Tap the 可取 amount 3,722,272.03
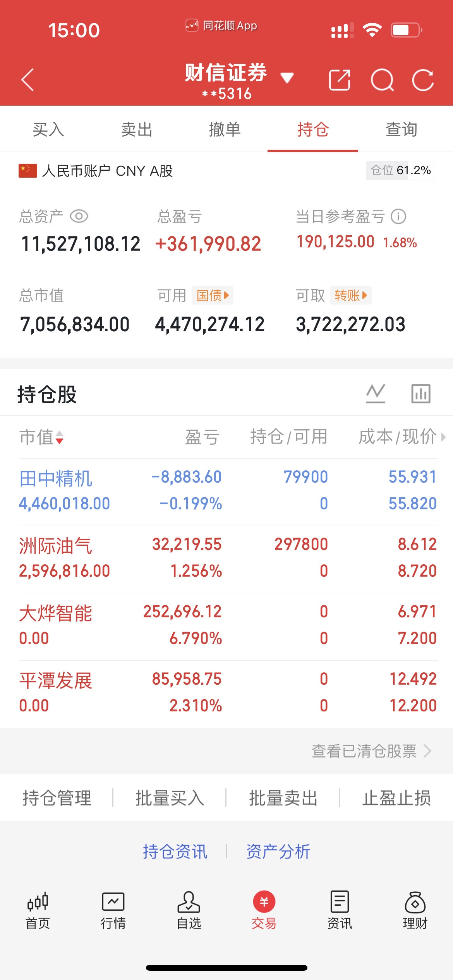 point(351,324)
